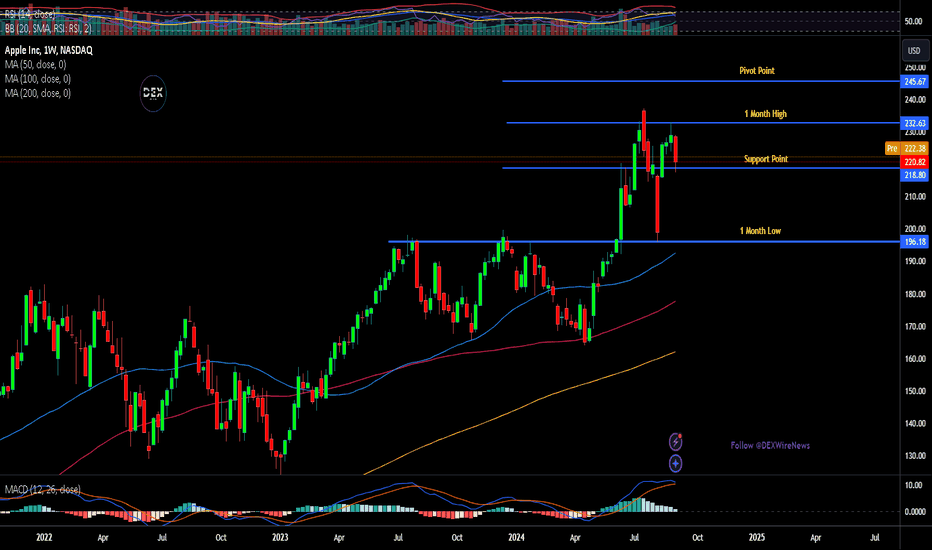Click the 232.63 price tag
The image size is (932, 550).
915,123
